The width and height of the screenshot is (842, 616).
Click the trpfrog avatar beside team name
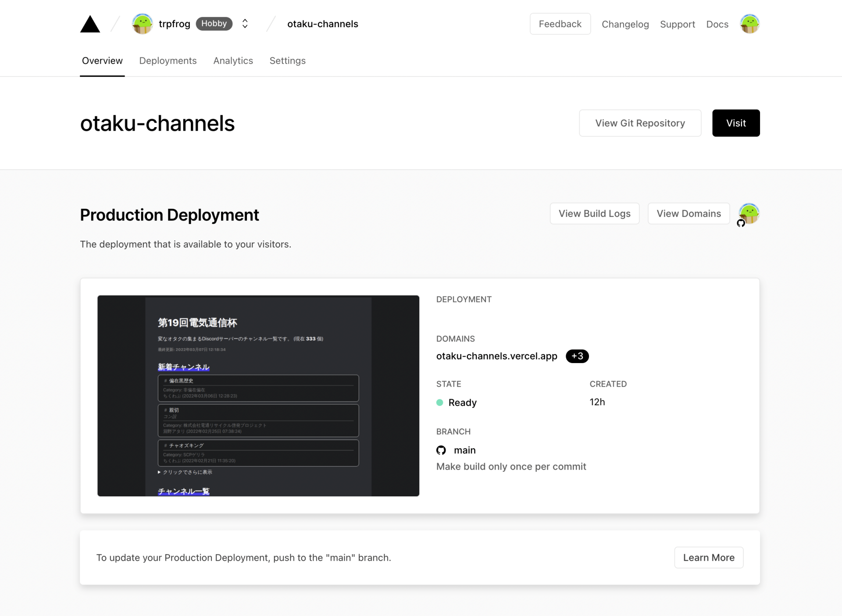point(142,24)
